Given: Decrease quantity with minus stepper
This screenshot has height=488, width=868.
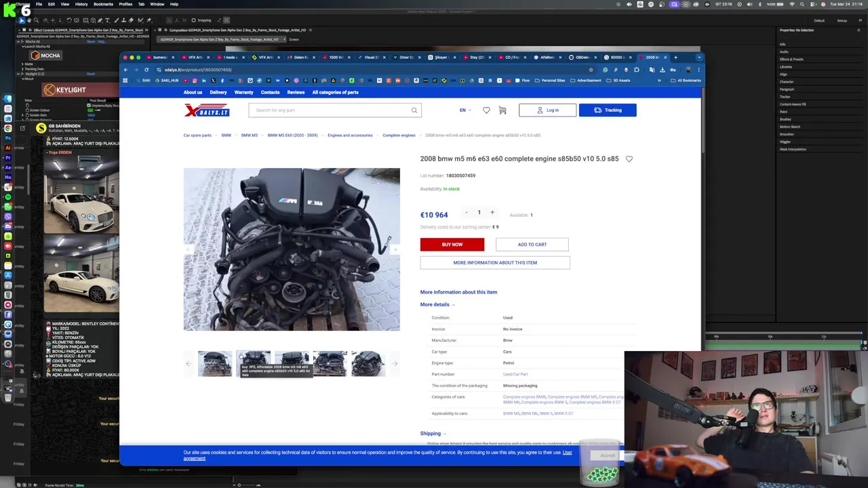Looking at the screenshot, I should tap(466, 212).
